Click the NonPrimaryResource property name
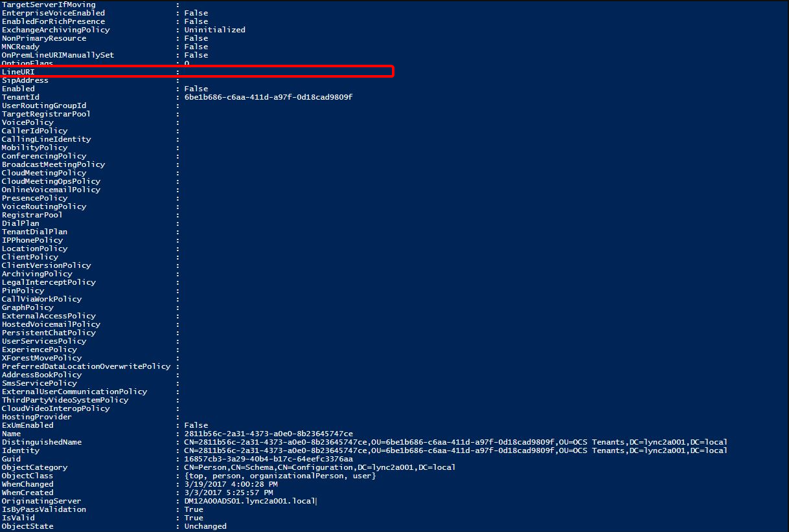 click(44, 38)
